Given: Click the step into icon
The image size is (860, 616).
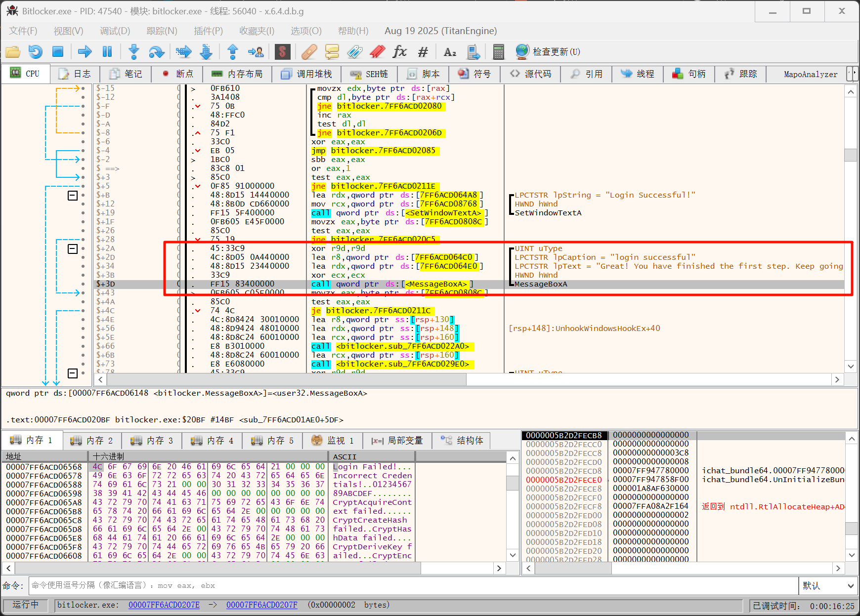Looking at the screenshot, I should (x=134, y=51).
